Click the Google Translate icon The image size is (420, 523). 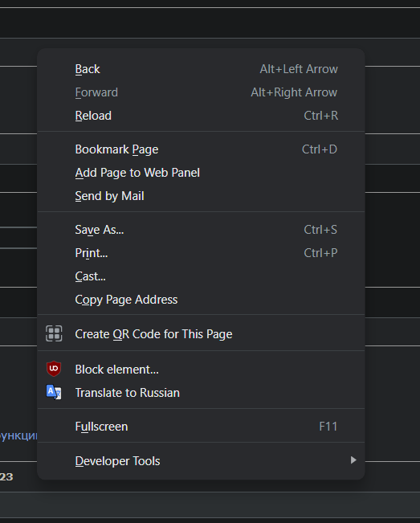coord(54,392)
